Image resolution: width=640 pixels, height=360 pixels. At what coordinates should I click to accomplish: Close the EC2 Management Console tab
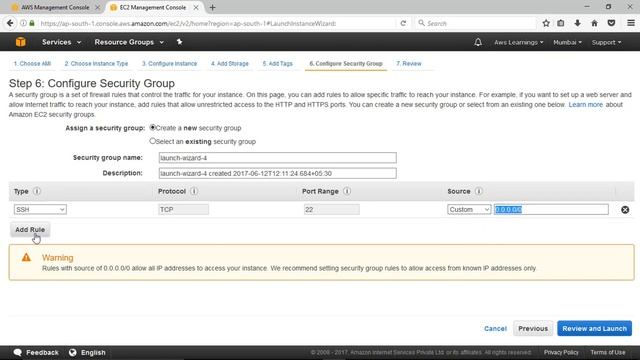click(196, 7)
